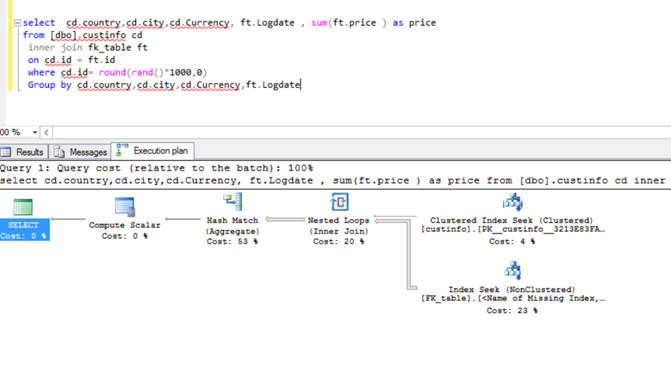Screen dimensions: 671x384
Task: Click the '[FK_table].[<Name of Missing Index,…' text
Action: pyautogui.click(x=513, y=298)
